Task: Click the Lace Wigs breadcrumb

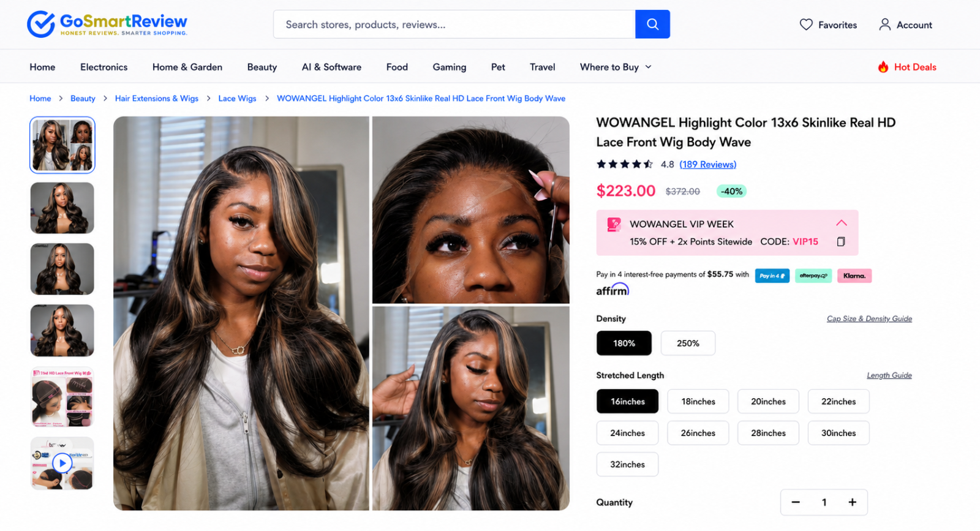Action: click(237, 99)
